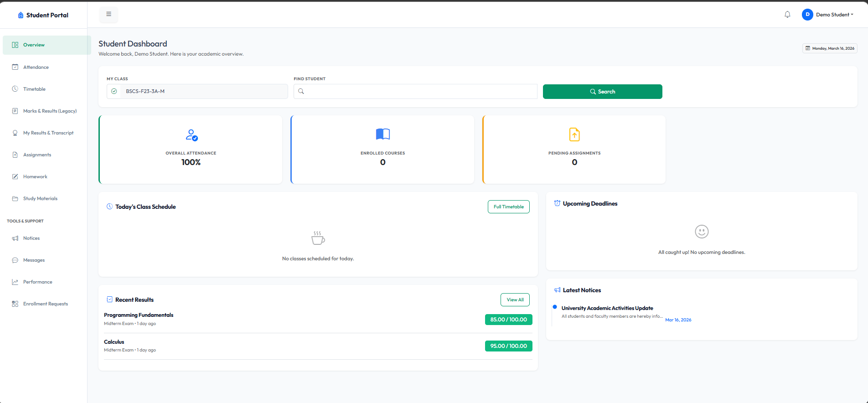
Task: Open the University Academic Activities Update notice
Action: [x=607, y=308]
